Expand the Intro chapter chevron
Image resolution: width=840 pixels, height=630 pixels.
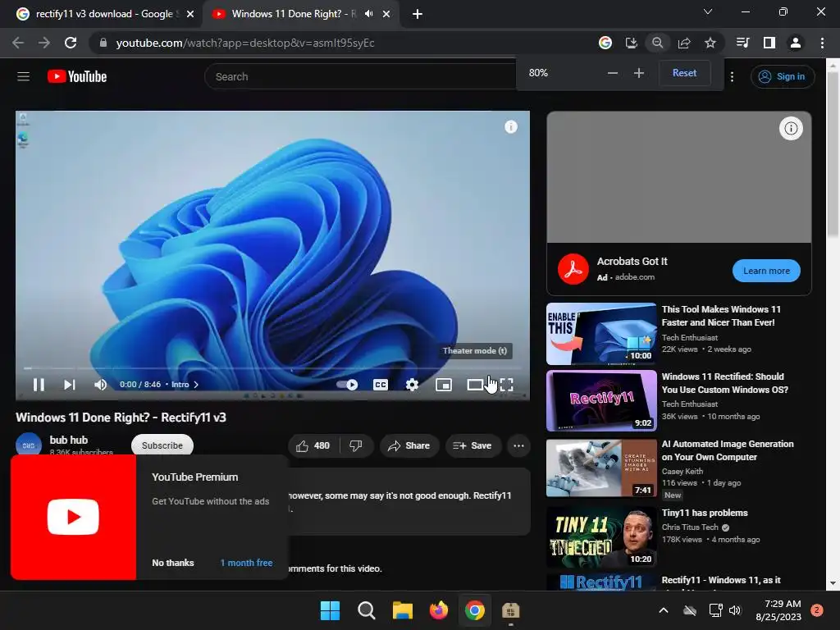coord(196,385)
